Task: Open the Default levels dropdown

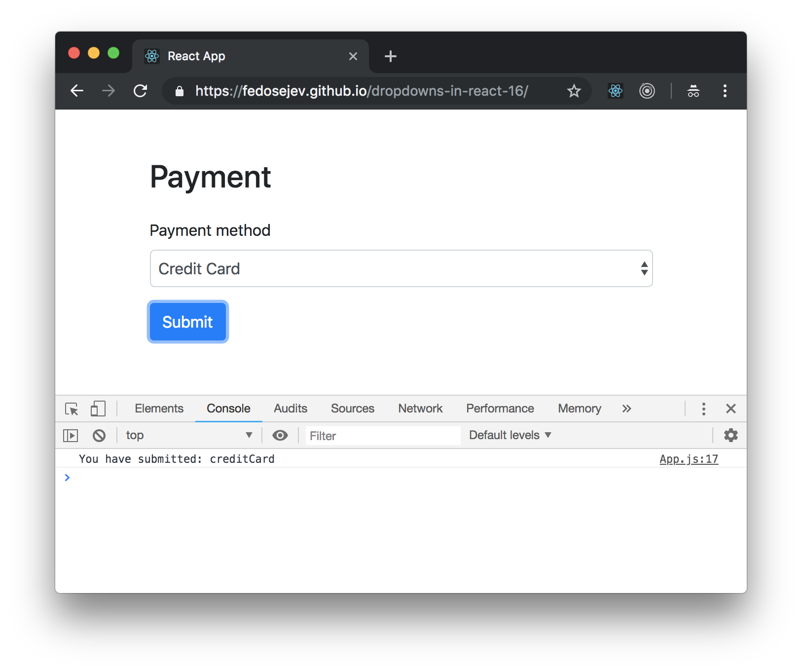Action: click(509, 435)
